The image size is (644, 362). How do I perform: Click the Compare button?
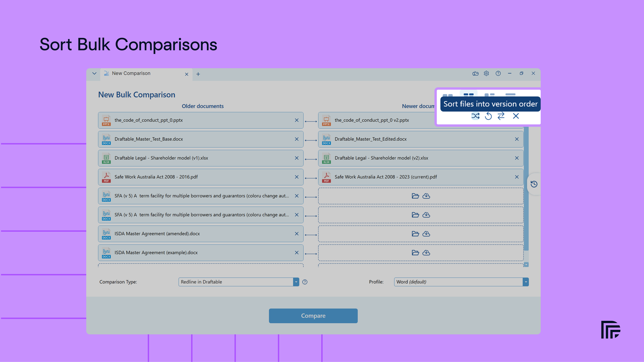(x=313, y=316)
